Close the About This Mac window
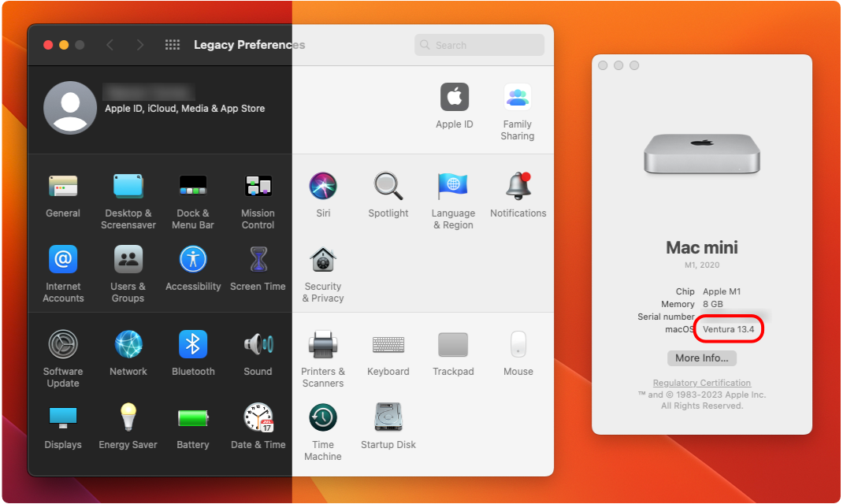 [x=603, y=65]
